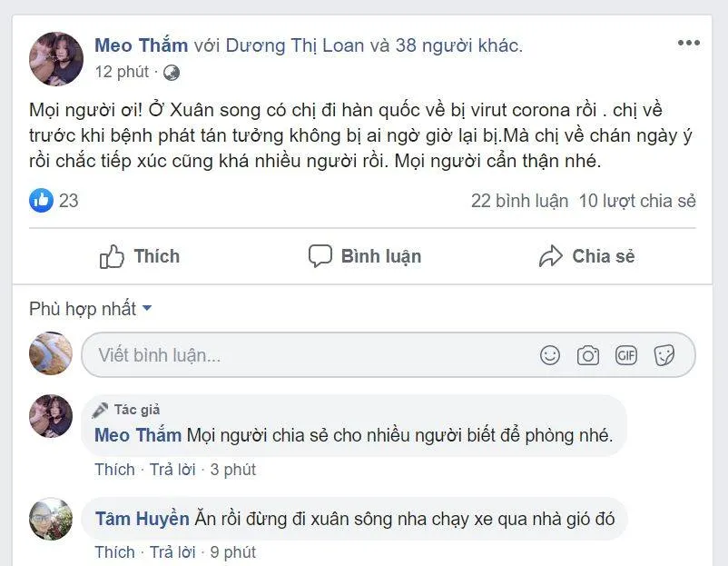
Task: Reply to Tâm Huyền's comment
Action: pyautogui.click(x=172, y=551)
